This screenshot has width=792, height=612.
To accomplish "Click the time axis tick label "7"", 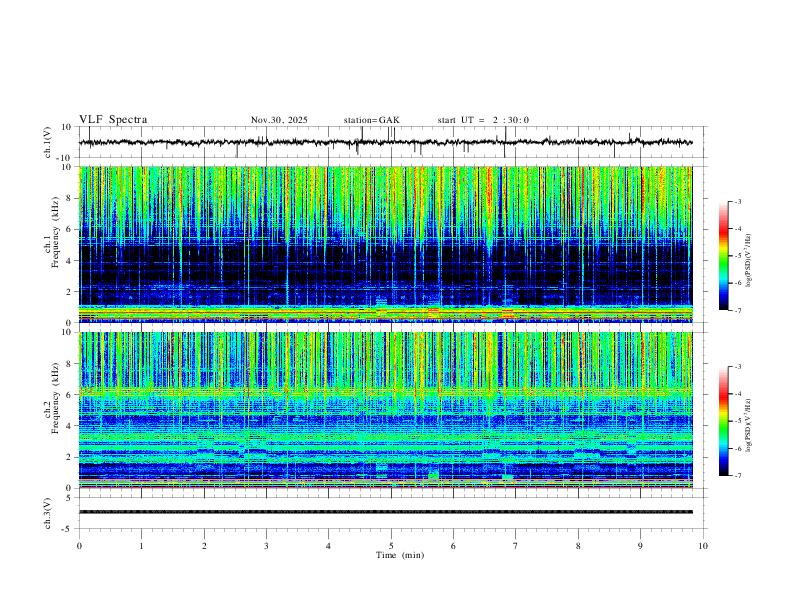I will pos(516,546).
